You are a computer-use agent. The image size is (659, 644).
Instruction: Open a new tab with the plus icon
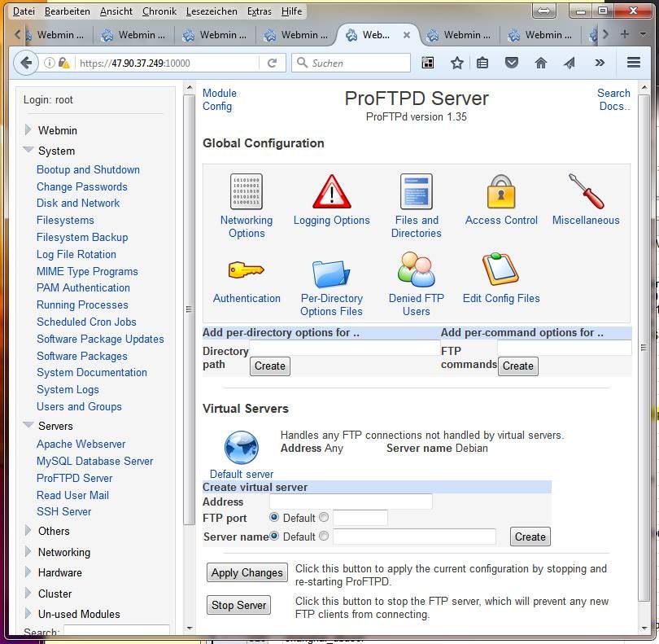pos(625,34)
